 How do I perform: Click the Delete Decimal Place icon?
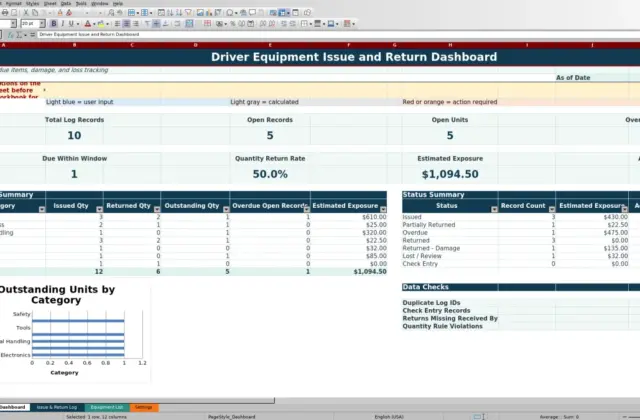click(272, 24)
